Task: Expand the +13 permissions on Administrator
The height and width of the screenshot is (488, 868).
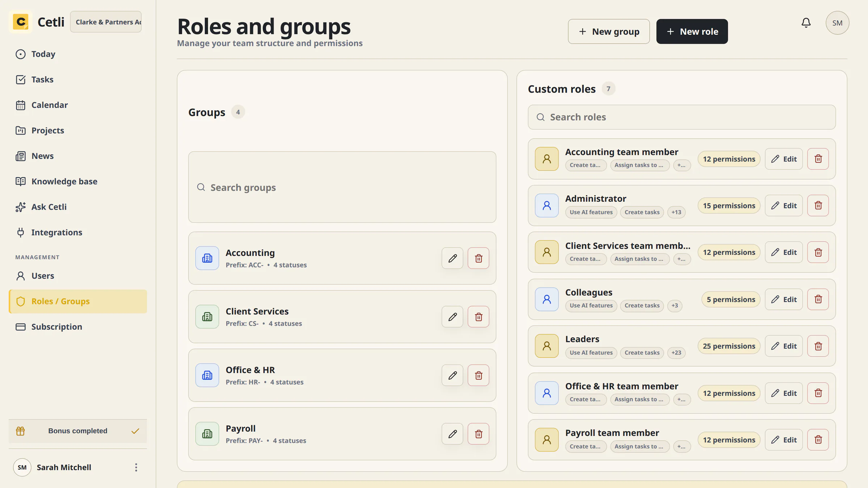Action: (676, 212)
